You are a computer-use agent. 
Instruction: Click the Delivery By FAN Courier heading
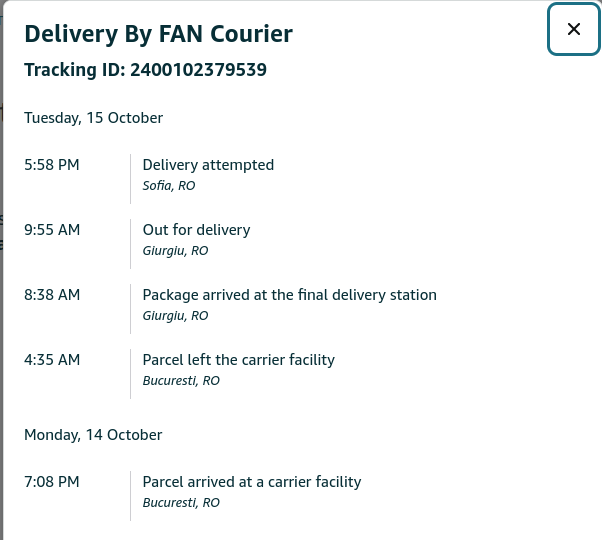tap(158, 34)
